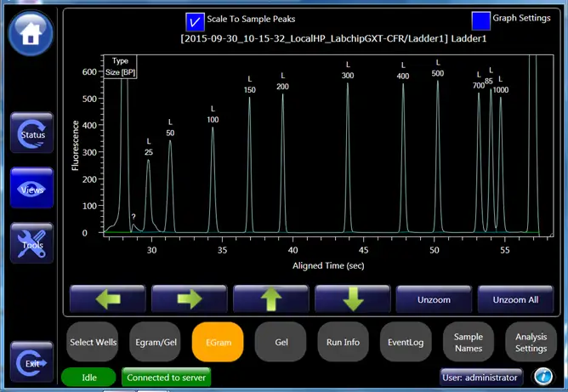Enable the Graph Settings checkbox
The image size is (568, 392).
click(481, 20)
